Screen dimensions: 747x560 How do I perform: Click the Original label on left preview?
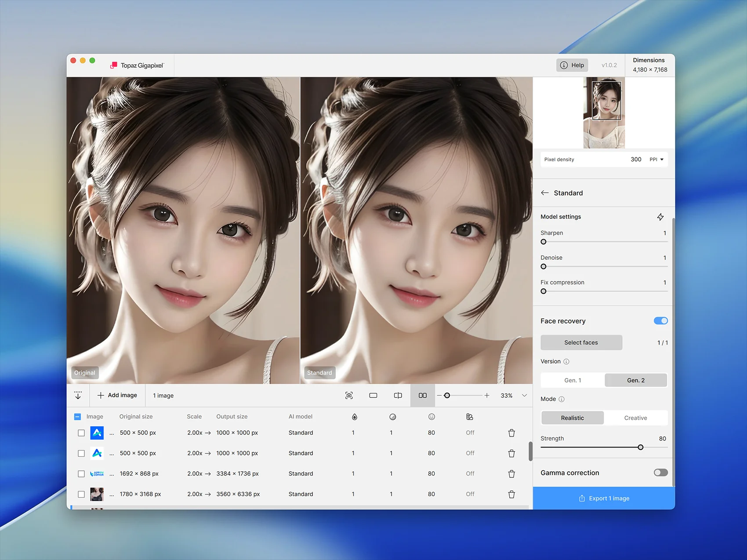click(x=84, y=373)
